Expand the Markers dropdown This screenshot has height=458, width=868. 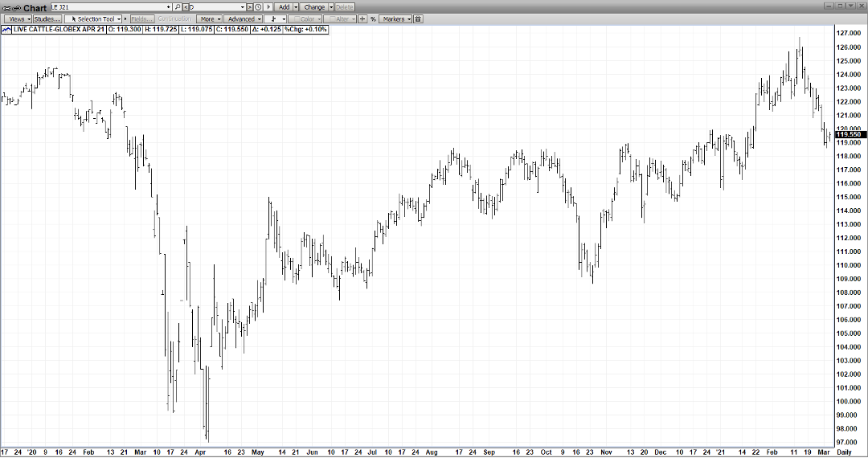pos(395,18)
